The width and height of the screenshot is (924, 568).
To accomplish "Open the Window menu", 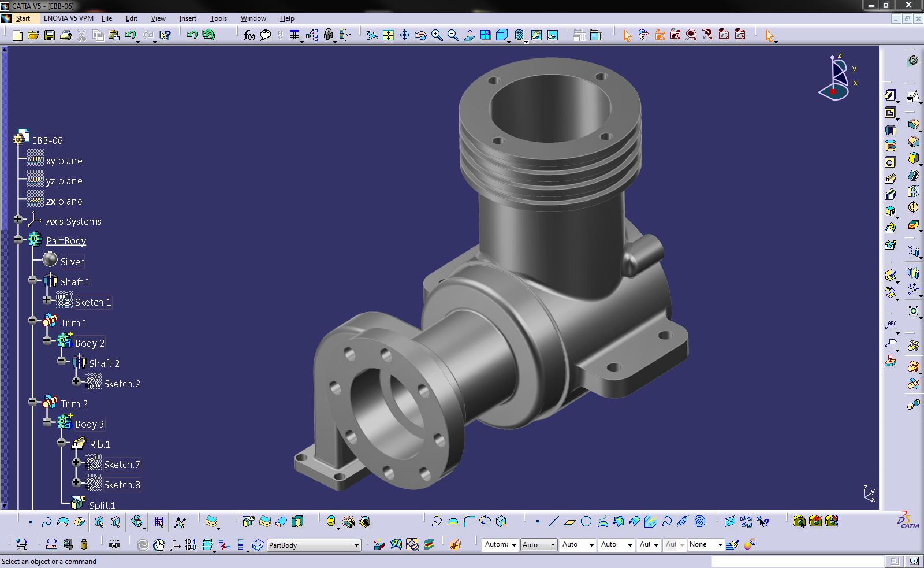I will (254, 18).
